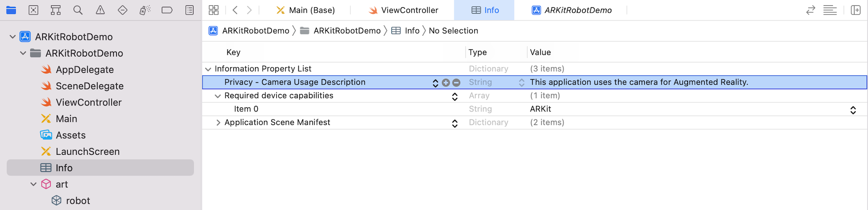This screenshot has height=210, width=868.
Task: Switch to the ViewController tab
Action: (403, 10)
